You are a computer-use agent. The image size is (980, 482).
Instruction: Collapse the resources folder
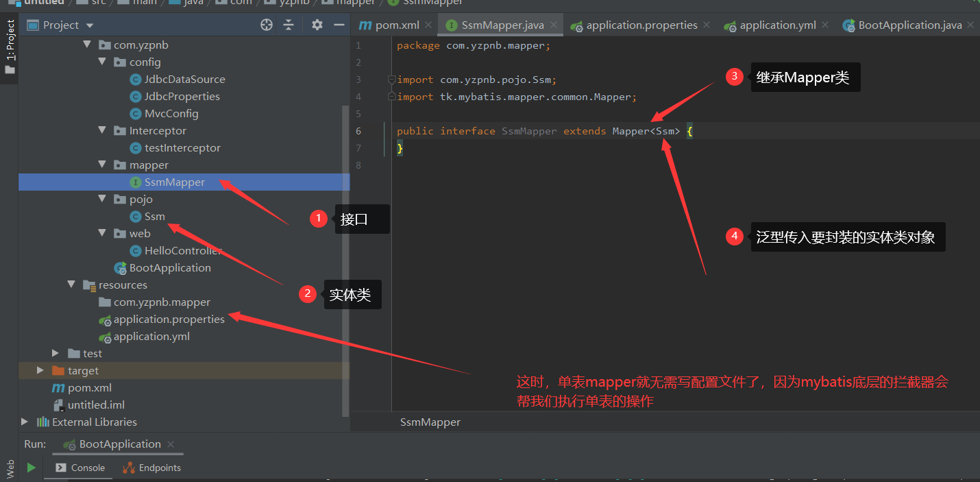(x=71, y=285)
